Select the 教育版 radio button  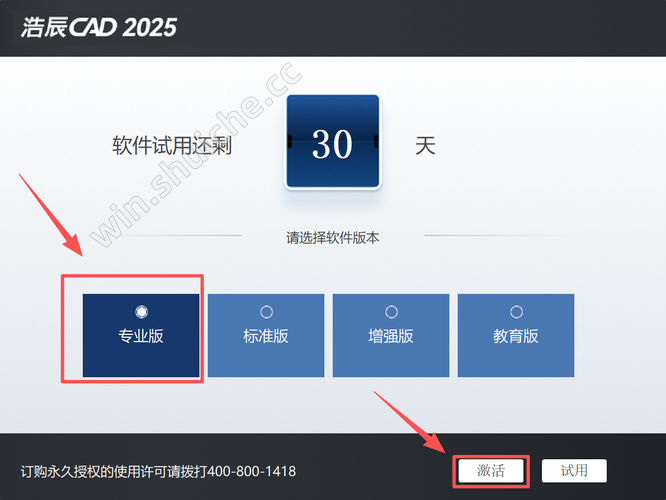(516, 312)
